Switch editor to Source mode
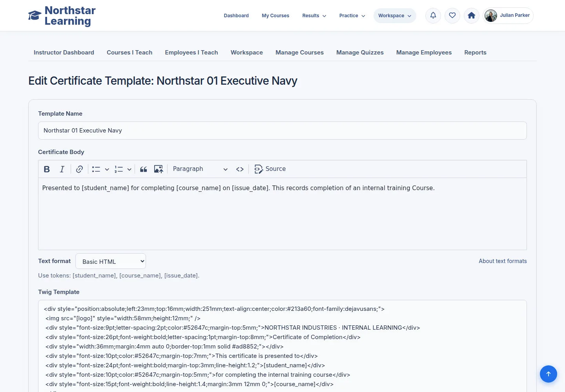 tap(270, 169)
